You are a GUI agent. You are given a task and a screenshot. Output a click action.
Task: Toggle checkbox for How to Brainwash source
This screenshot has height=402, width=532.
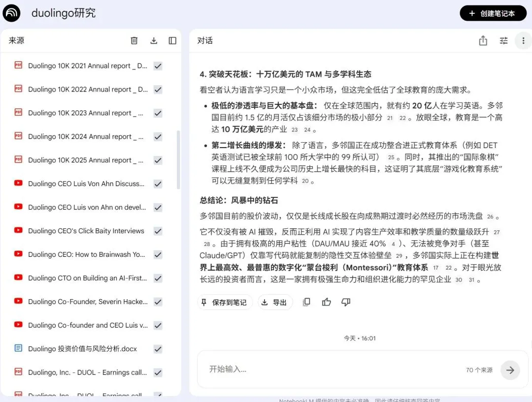[x=158, y=254]
